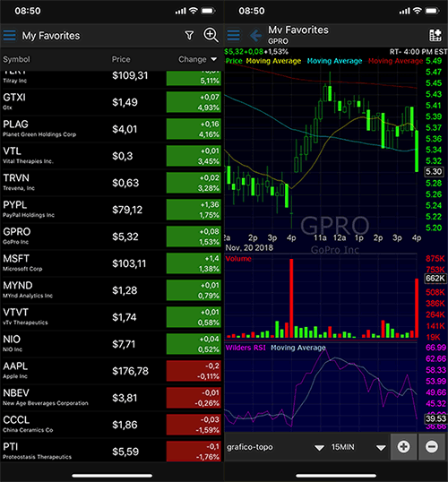This screenshot has width=448, height=482.
Task: Select the MSFT Microsoft Corp row
Action: tap(112, 263)
